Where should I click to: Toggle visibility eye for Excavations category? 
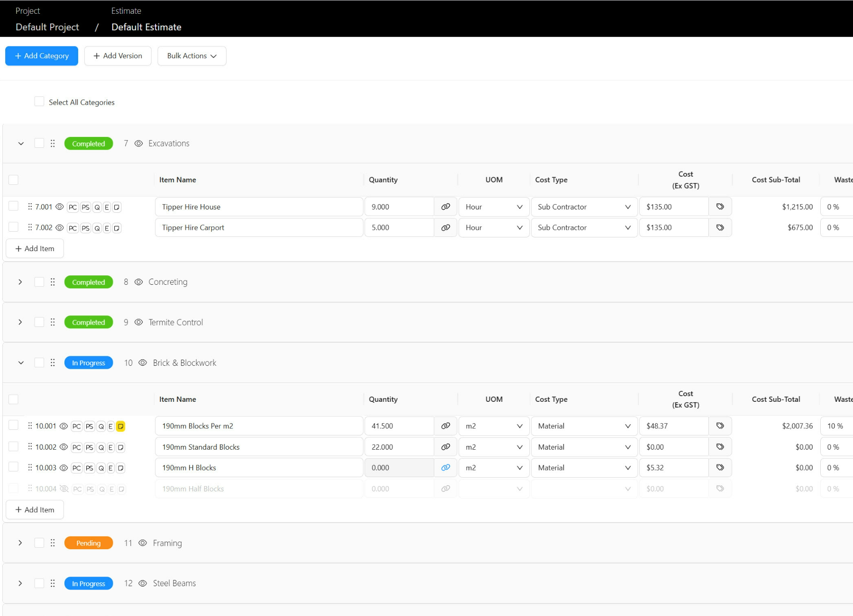click(138, 144)
